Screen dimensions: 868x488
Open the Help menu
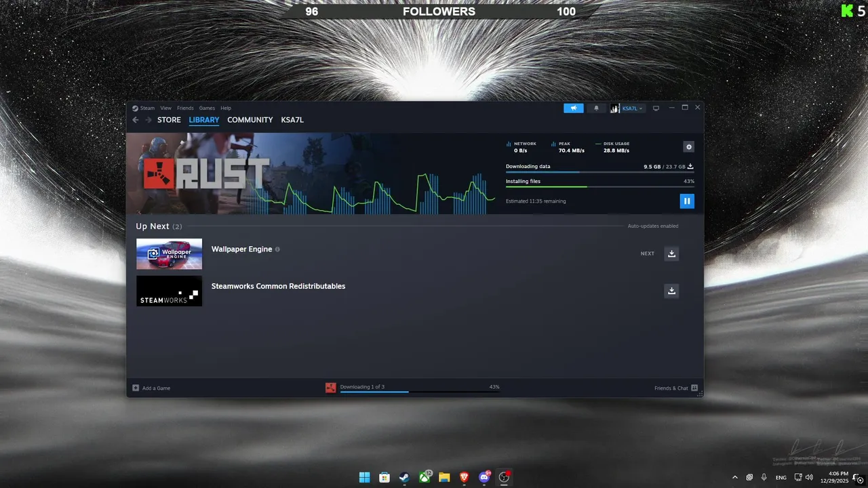pos(226,108)
